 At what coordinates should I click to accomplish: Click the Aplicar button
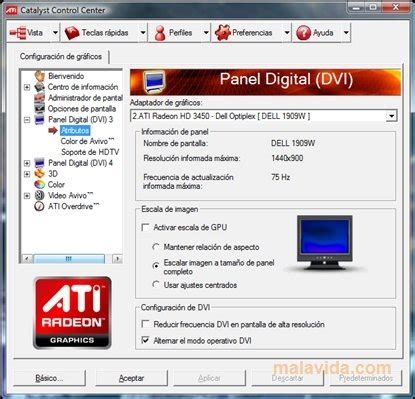209,378
